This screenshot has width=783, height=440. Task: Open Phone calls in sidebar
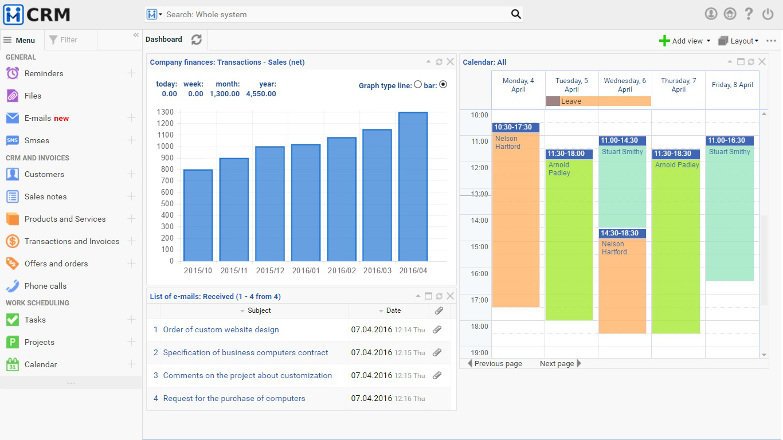coord(45,286)
